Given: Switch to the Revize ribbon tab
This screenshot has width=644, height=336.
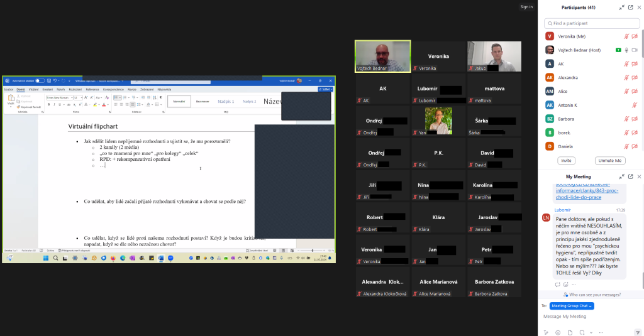Looking at the screenshot, I should (132, 89).
